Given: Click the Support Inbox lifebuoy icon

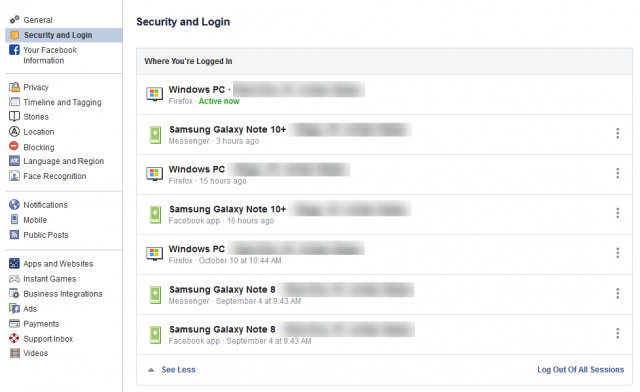Looking at the screenshot, I should (x=14, y=339).
